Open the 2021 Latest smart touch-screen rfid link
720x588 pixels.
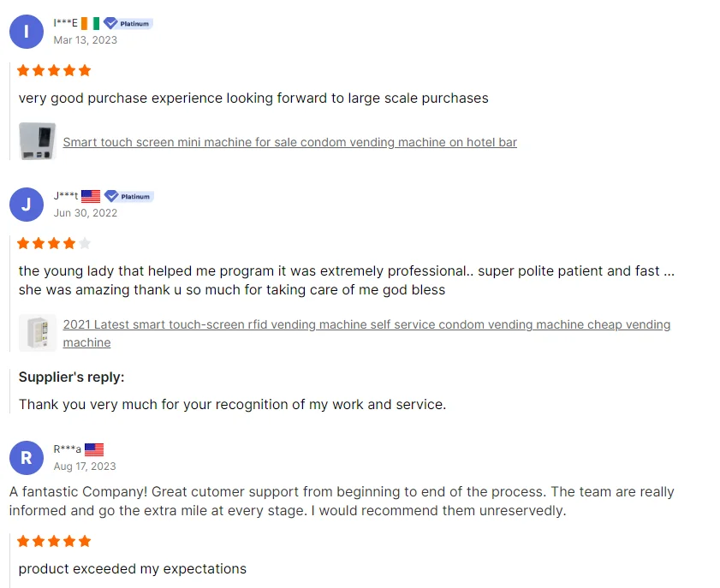click(x=366, y=324)
